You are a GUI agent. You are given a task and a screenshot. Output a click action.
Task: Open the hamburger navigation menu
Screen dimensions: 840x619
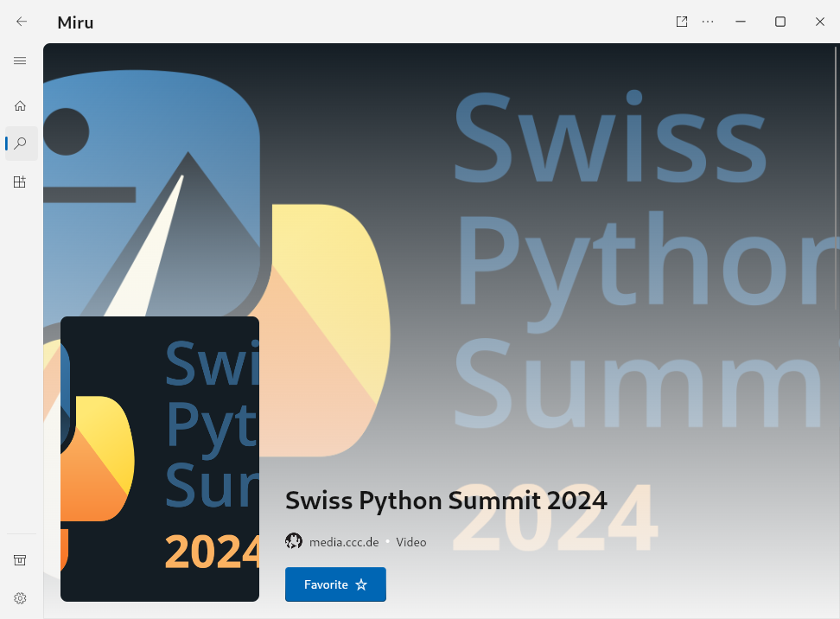pyautogui.click(x=20, y=61)
